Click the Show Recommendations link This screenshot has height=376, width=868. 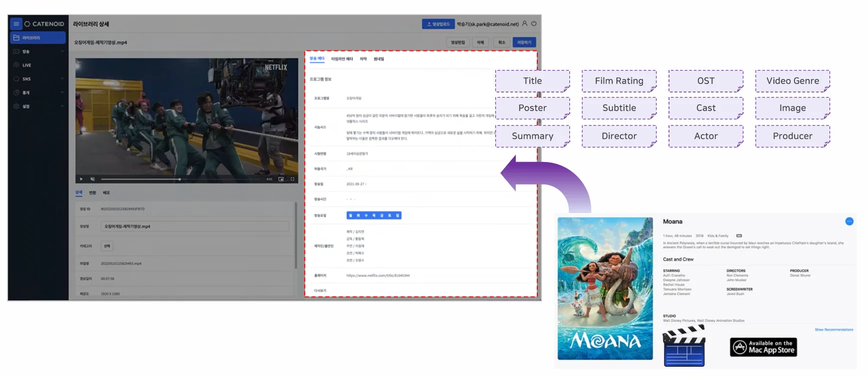coord(833,329)
